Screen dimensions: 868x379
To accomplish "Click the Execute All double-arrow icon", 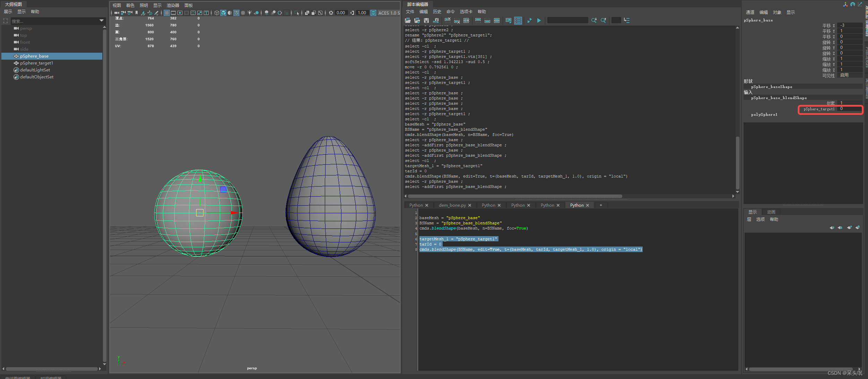I will 529,20.
